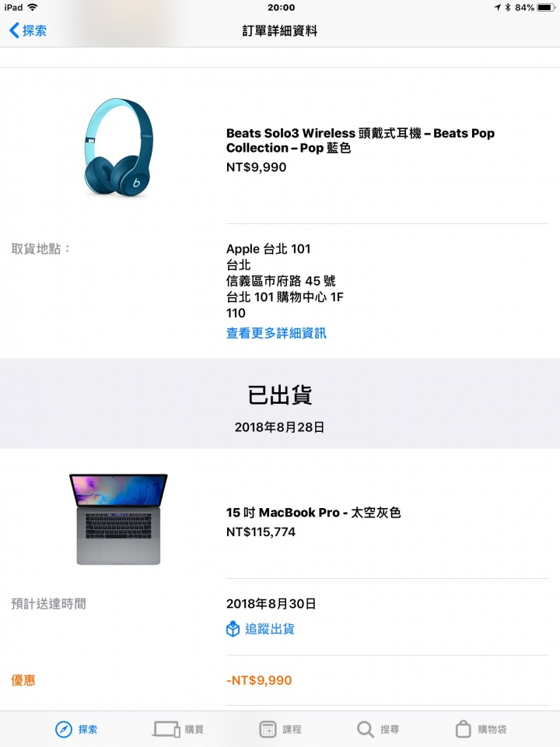Select the 15 吋 MacBook Pro title
Image resolution: width=560 pixels, height=747 pixels.
coord(313,513)
